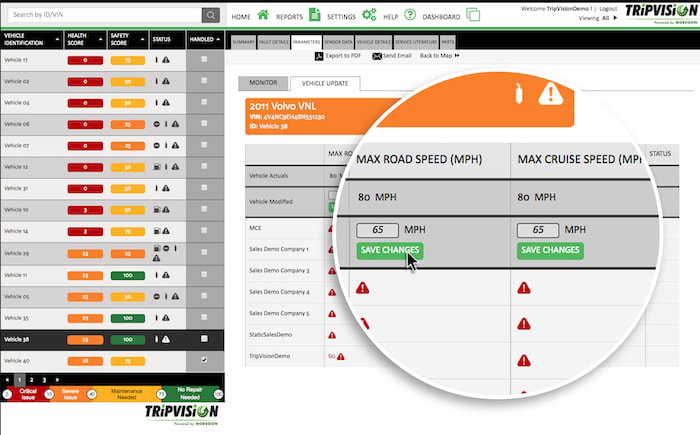Open the Sensor Data tab
700x435 pixels.
(333, 43)
